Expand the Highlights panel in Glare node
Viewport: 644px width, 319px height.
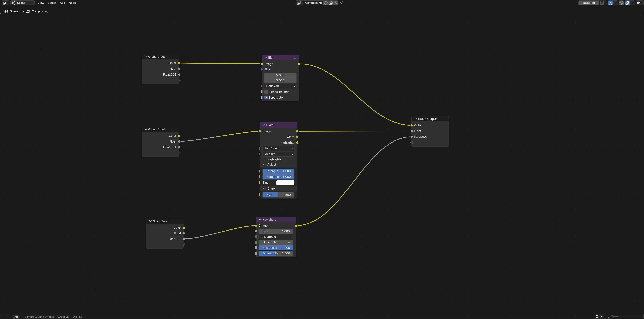(264, 159)
